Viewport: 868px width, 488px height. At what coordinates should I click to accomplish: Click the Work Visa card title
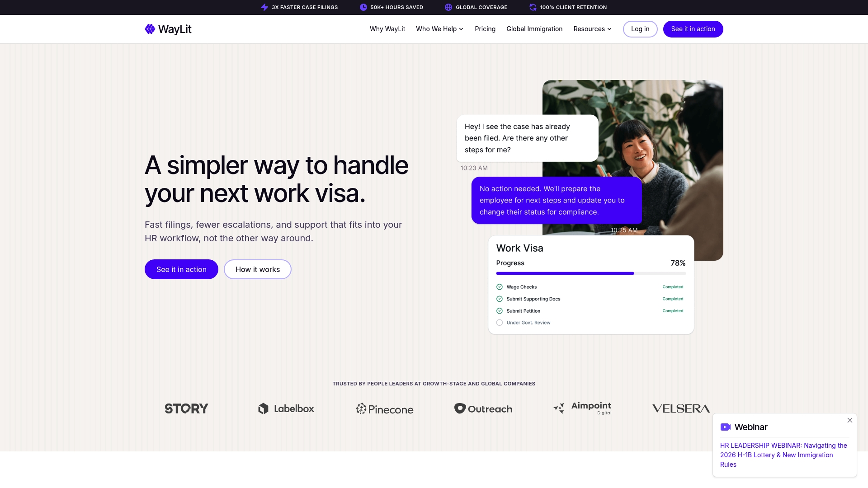point(519,248)
